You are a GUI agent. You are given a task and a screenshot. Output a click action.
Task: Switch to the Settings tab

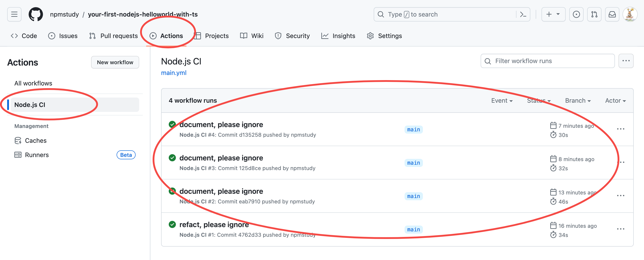click(x=384, y=36)
